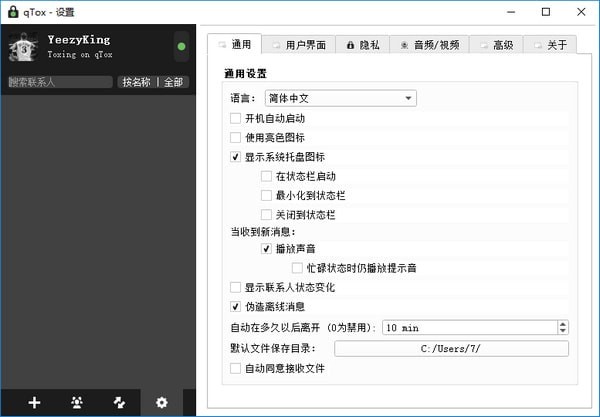Click the green online status indicator
The width and height of the screenshot is (600, 417).
pyautogui.click(x=181, y=47)
